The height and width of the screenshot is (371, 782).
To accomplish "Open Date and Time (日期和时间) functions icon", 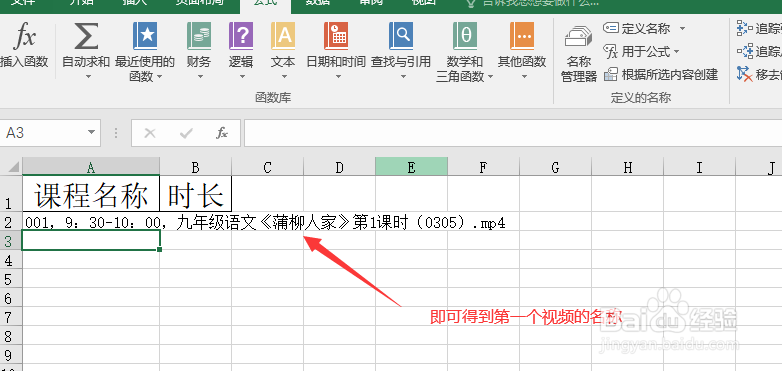I will pyautogui.click(x=336, y=36).
